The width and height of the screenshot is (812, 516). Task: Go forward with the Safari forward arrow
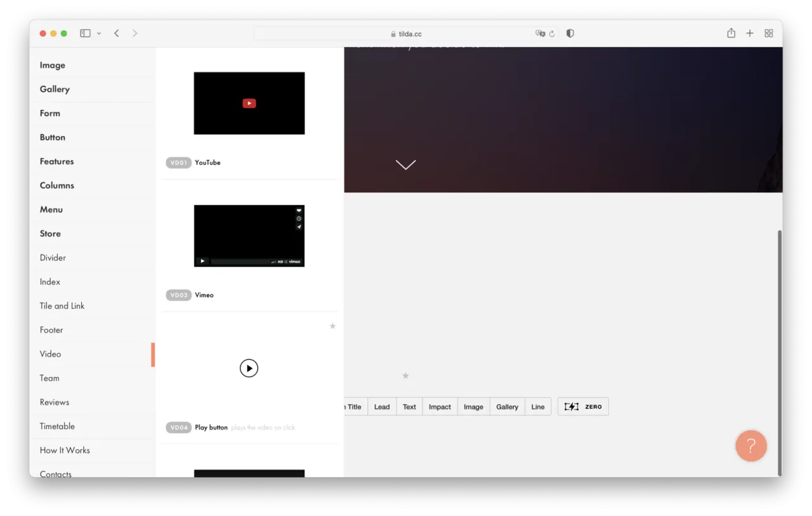134,33
